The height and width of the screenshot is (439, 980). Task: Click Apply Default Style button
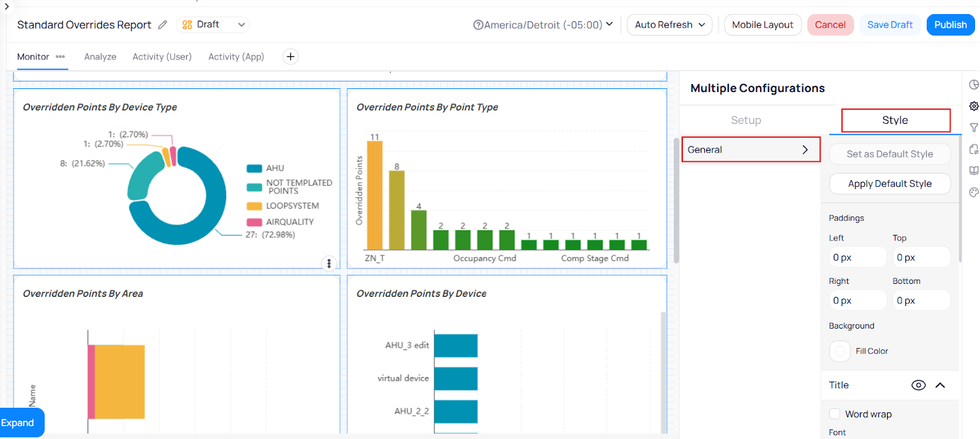889,183
